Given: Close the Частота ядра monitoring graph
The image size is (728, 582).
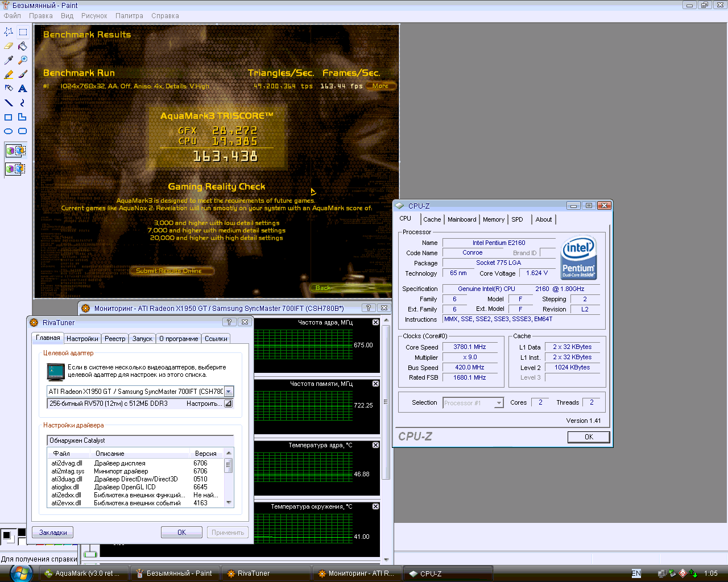Looking at the screenshot, I should pyautogui.click(x=375, y=322).
